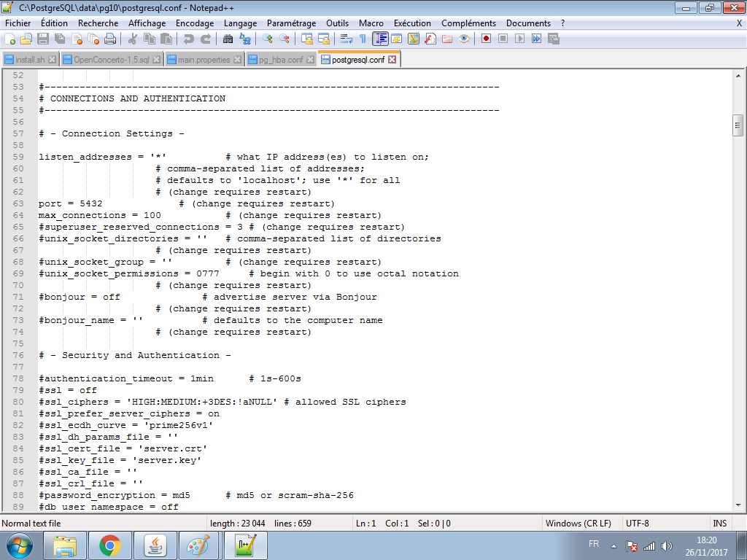Play back the recorded macro

pos(519,39)
